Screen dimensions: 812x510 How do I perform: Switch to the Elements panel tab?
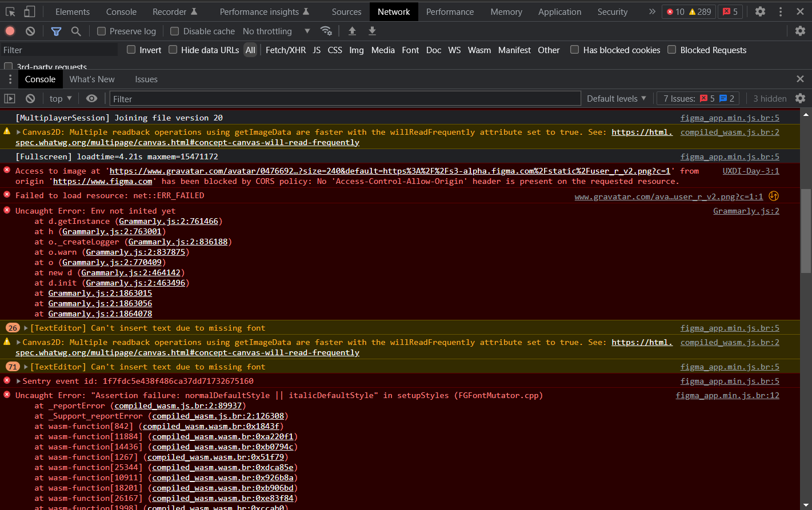pos(73,11)
